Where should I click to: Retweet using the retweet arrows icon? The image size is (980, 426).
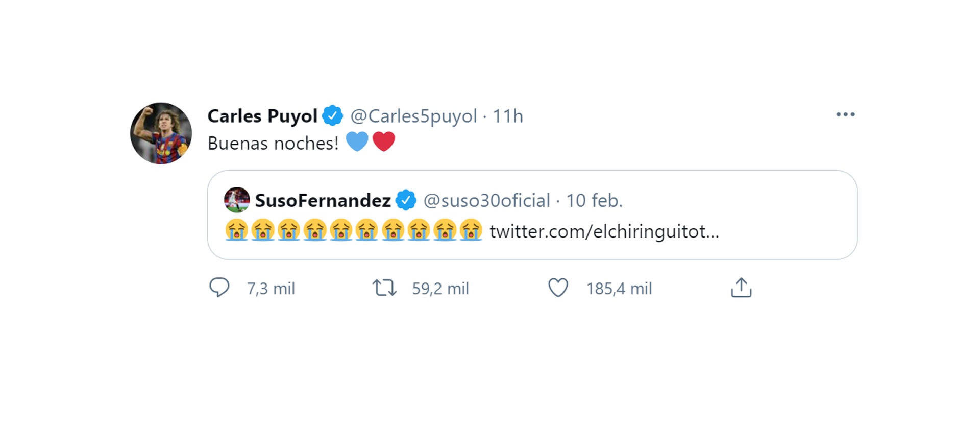coord(384,288)
